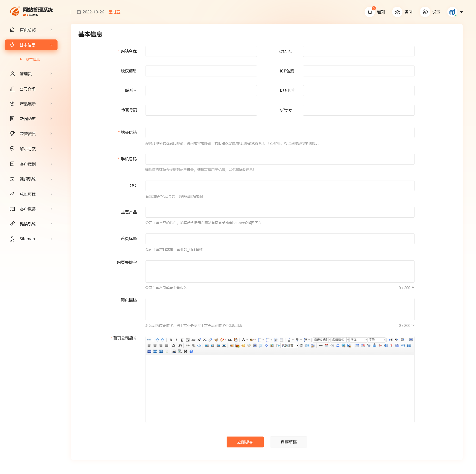Center align text in editor
476x474 pixels.
pyautogui.click(x=155, y=345)
